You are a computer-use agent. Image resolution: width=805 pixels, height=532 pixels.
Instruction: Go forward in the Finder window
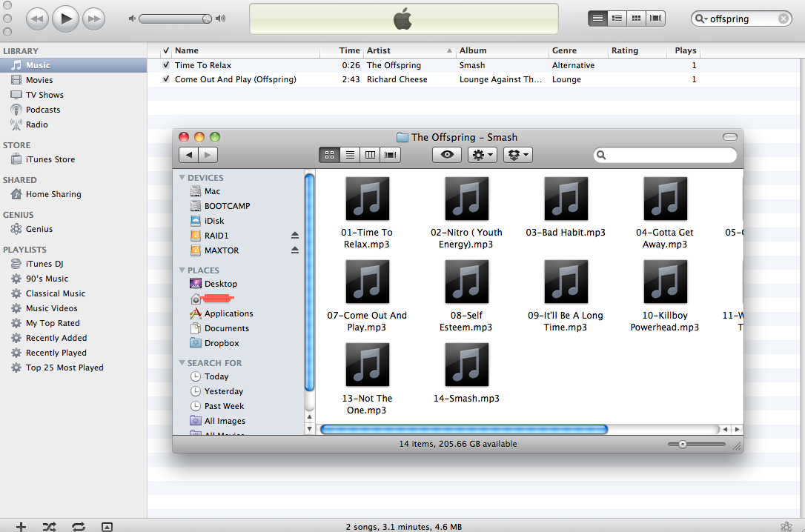(x=208, y=155)
